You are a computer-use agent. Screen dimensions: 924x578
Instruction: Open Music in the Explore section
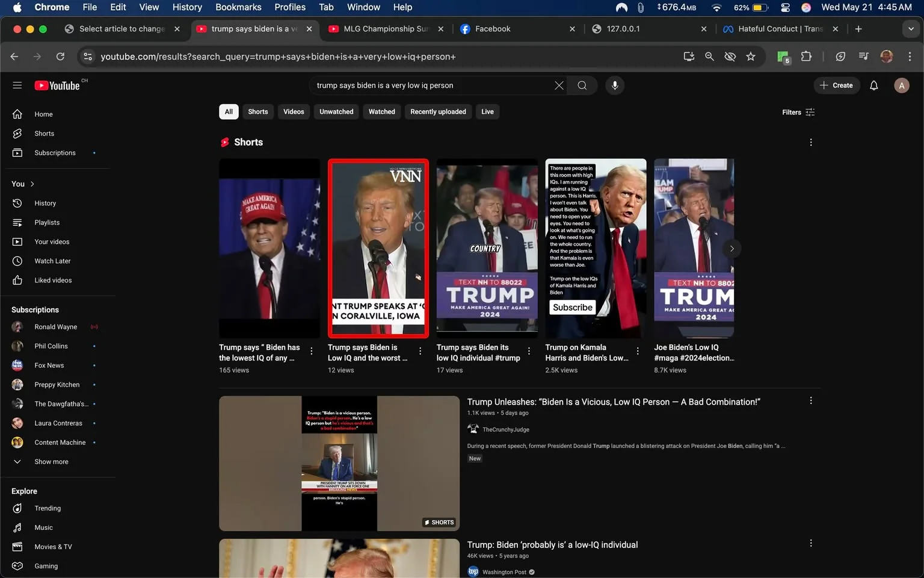tap(57, 527)
